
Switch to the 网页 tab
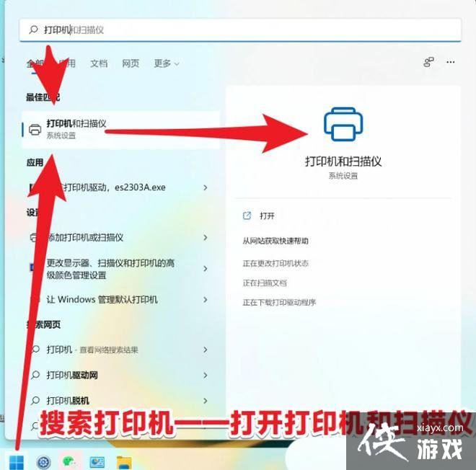pos(131,63)
